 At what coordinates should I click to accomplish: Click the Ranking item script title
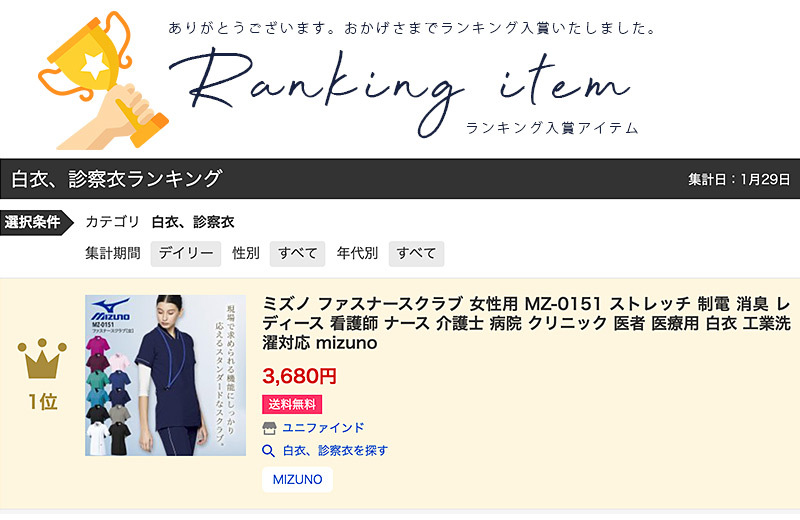[399, 87]
